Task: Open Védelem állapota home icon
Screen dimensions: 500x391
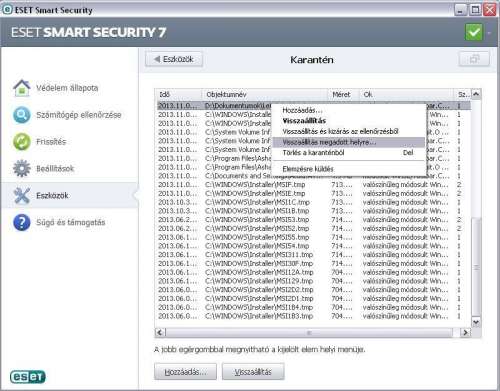Action: (22, 88)
